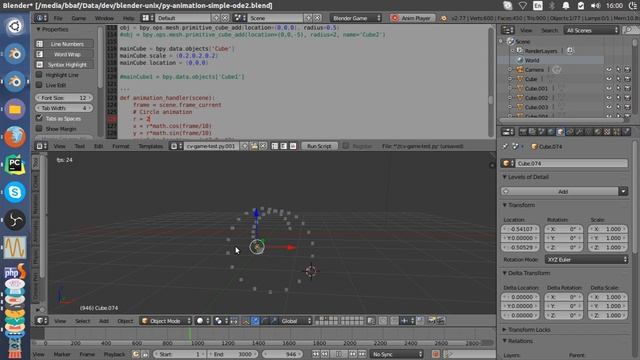Open the Format menu in text editor
The height and width of the screenshot is (360, 640).
[x=120, y=146]
